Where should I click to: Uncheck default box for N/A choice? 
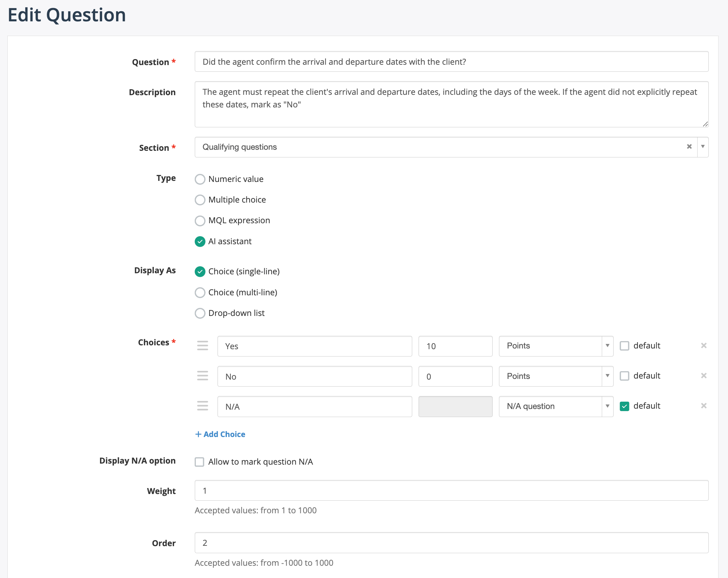pos(624,406)
